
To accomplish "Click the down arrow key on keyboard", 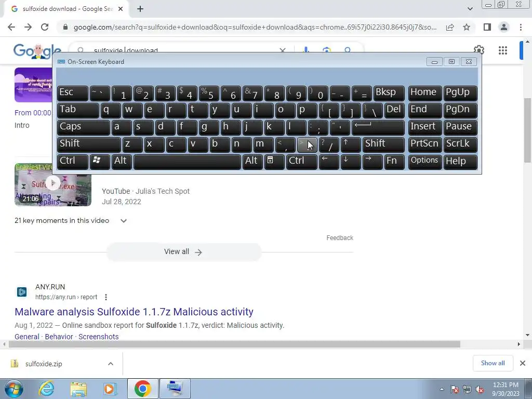I will pyautogui.click(x=351, y=162).
